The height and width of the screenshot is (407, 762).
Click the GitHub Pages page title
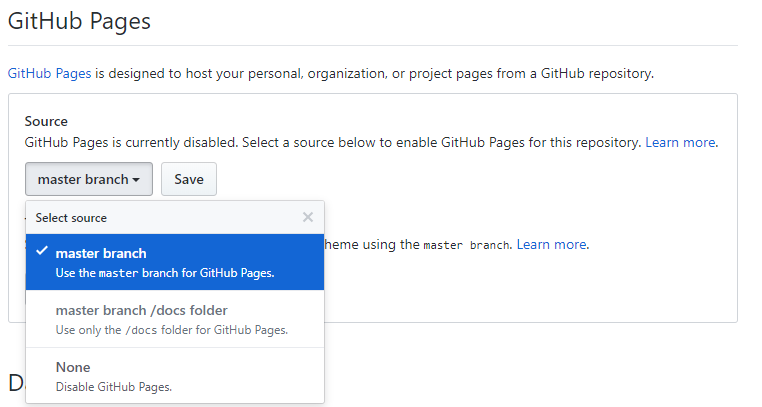[x=79, y=21]
